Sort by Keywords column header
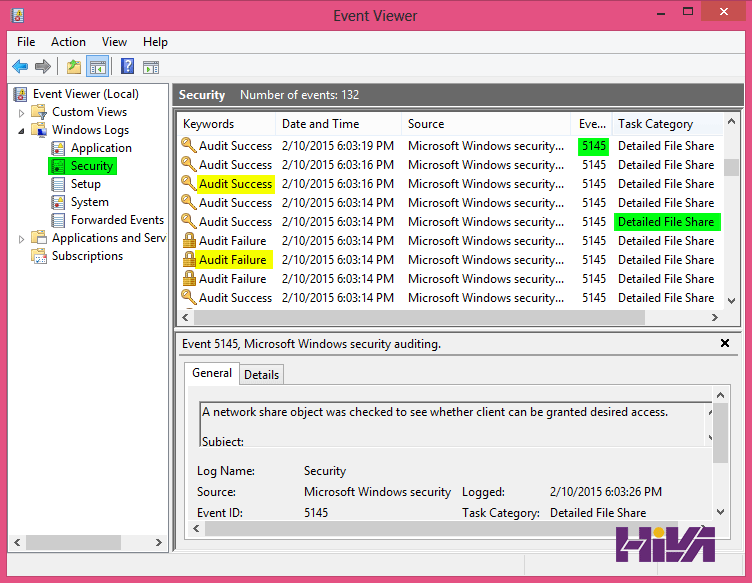The width and height of the screenshot is (752, 583). coord(227,124)
